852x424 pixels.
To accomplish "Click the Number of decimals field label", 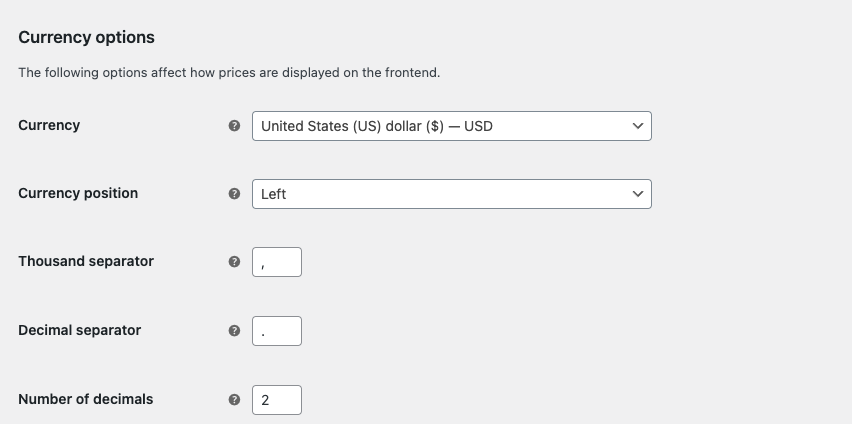I will coord(85,400).
